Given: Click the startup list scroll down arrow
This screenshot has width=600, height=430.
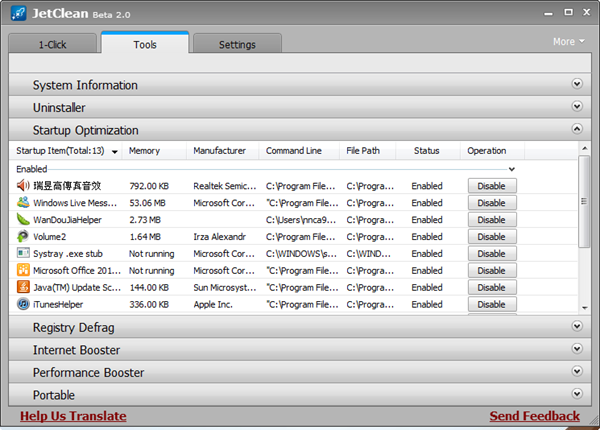Looking at the screenshot, I should (584, 308).
